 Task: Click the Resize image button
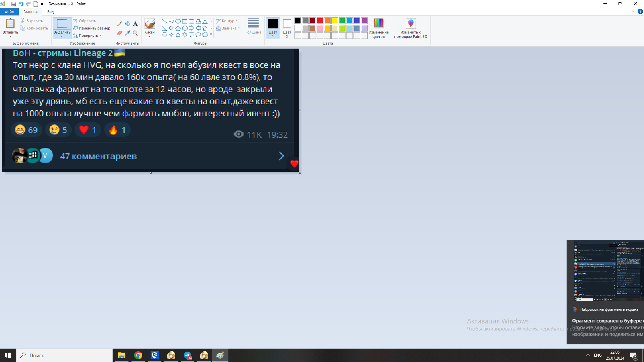point(92,28)
